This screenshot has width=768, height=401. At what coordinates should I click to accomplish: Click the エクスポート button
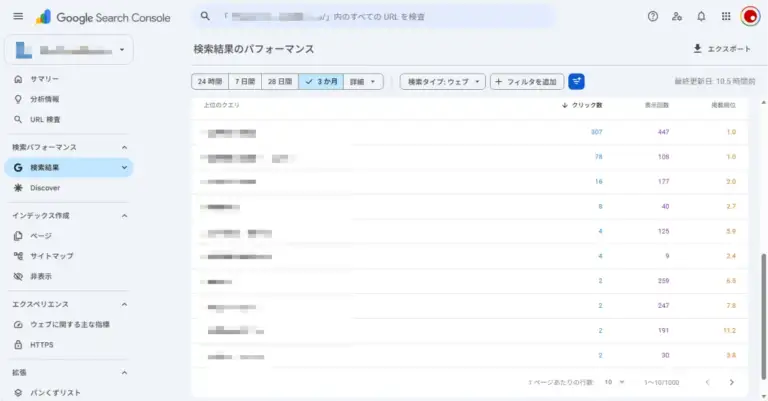pyautogui.click(x=722, y=48)
